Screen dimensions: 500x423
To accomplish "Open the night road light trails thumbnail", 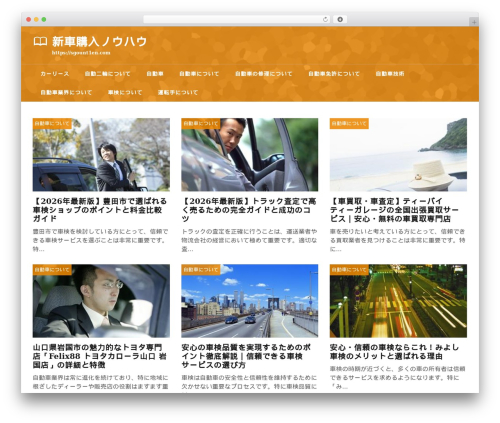I will [398, 301].
